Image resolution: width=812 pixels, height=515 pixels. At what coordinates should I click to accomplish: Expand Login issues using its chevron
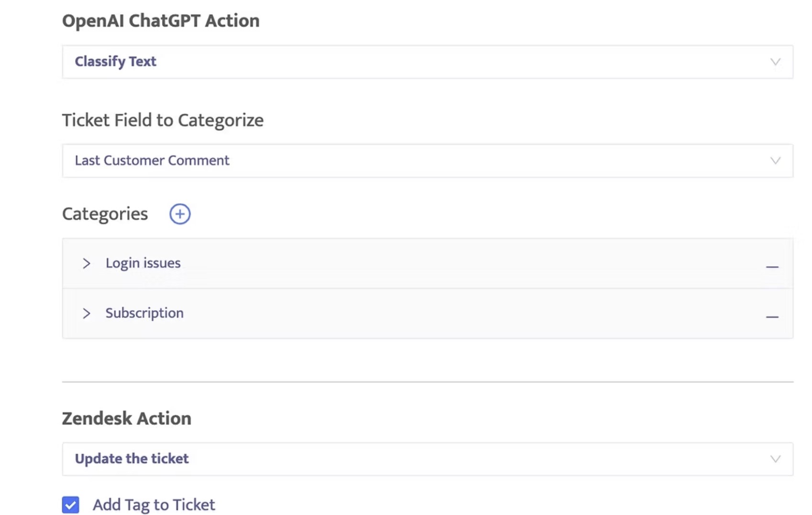click(x=87, y=263)
